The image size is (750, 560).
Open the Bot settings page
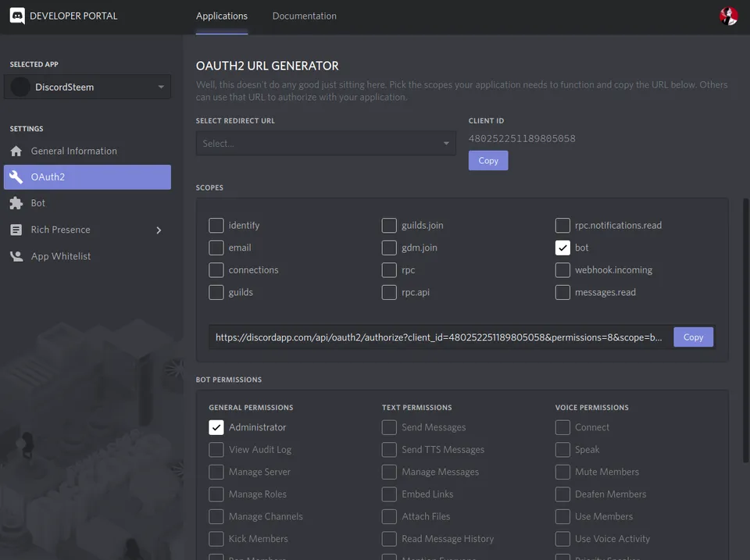(x=87, y=203)
